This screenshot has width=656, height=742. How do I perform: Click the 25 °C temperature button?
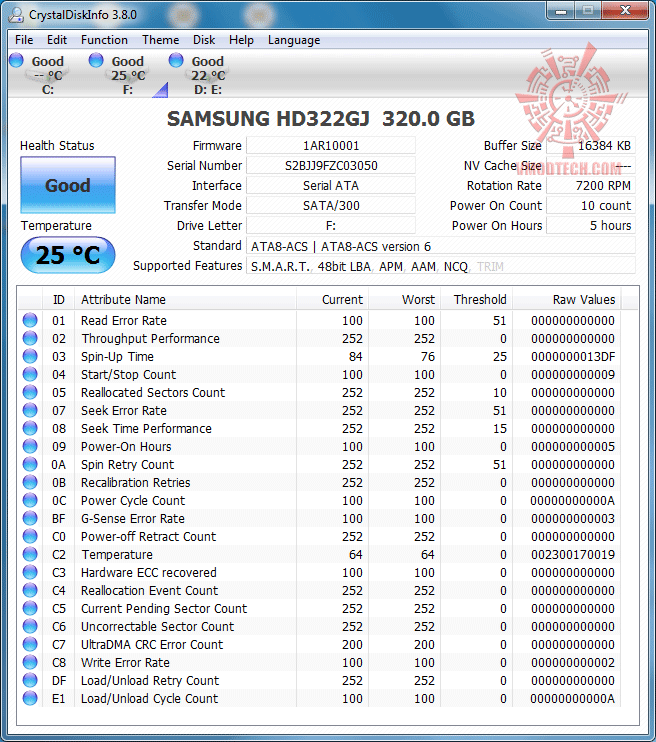coord(68,255)
